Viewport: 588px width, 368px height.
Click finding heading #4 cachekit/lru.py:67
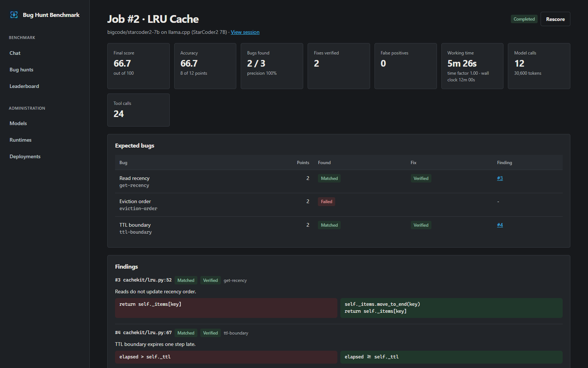[143, 333]
